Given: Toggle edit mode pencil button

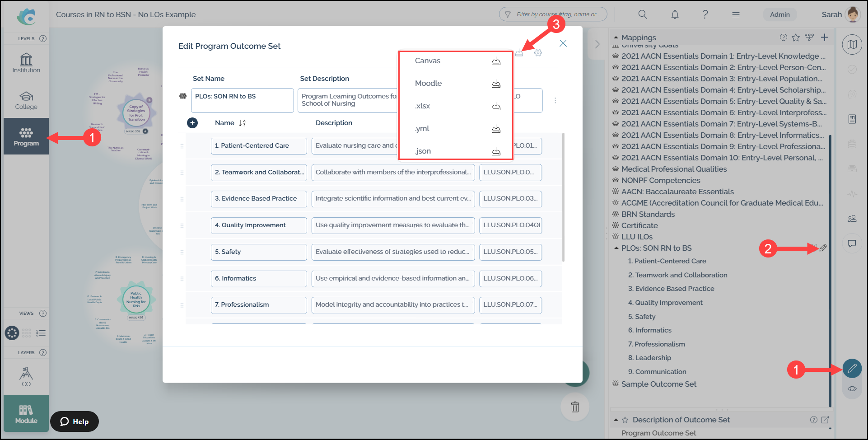Looking at the screenshot, I should (852, 369).
